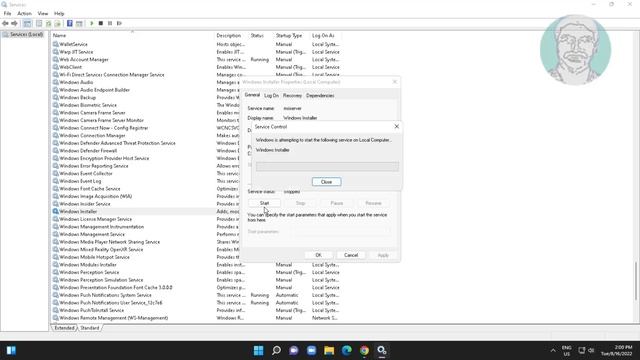Select the Windows Defender Firewall service
The height and width of the screenshot is (360, 640).
click(x=88, y=151)
